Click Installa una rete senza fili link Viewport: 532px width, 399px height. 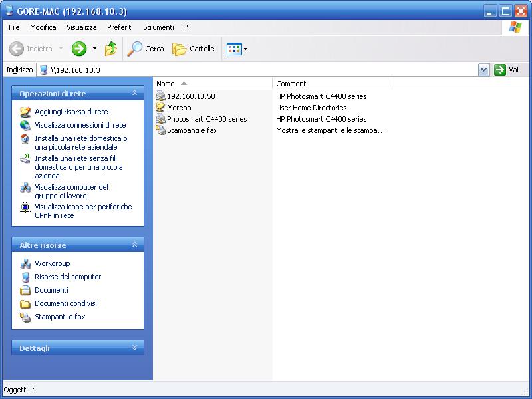(x=78, y=167)
